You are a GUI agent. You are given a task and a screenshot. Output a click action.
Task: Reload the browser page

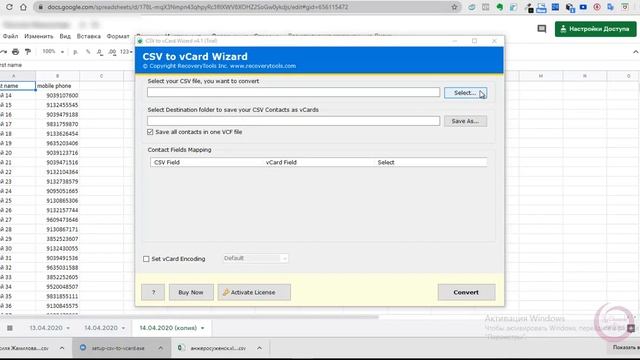coord(9,7)
